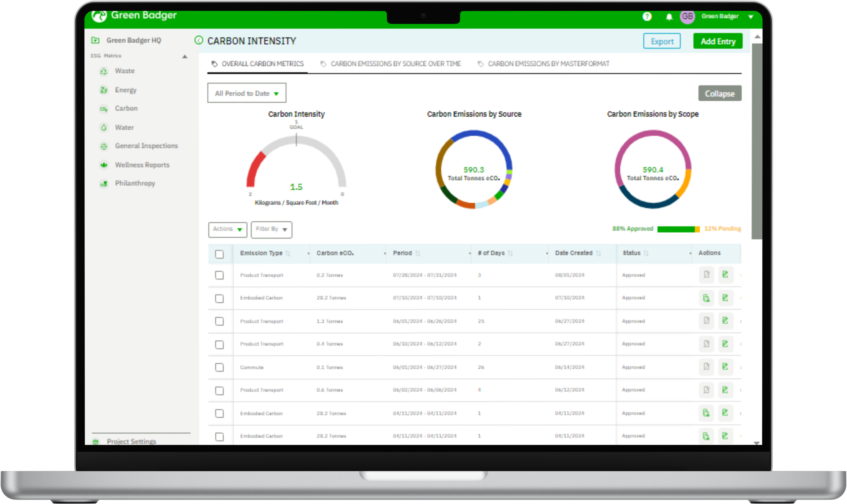Click the Add Entry button
This screenshot has height=504, width=847.
[x=718, y=41]
